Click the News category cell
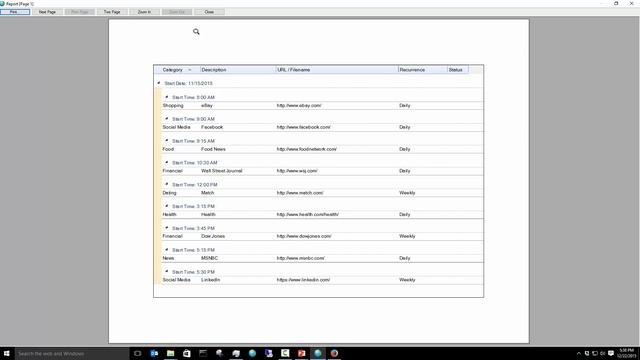Viewport: 640px width, 360px height. 168,258
